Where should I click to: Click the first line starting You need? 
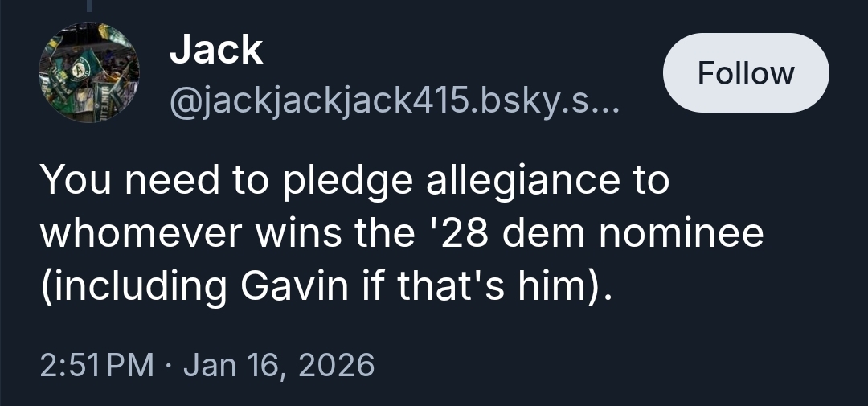pos(354,180)
